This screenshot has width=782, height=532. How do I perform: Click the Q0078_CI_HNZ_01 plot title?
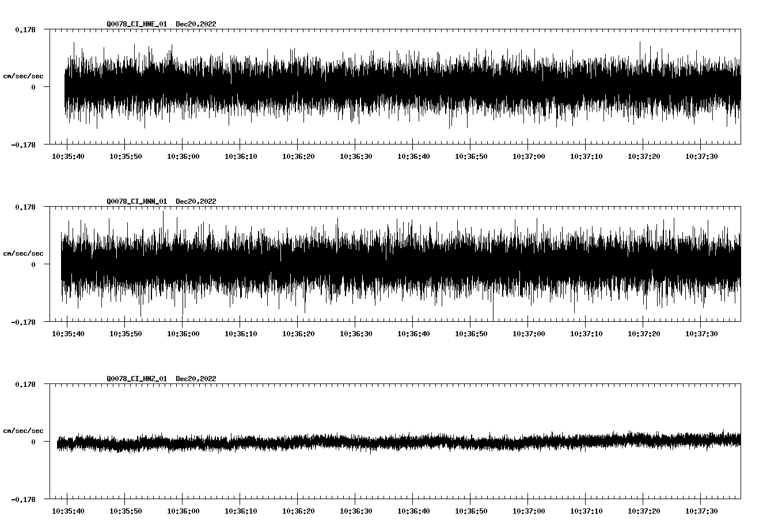click(x=136, y=379)
